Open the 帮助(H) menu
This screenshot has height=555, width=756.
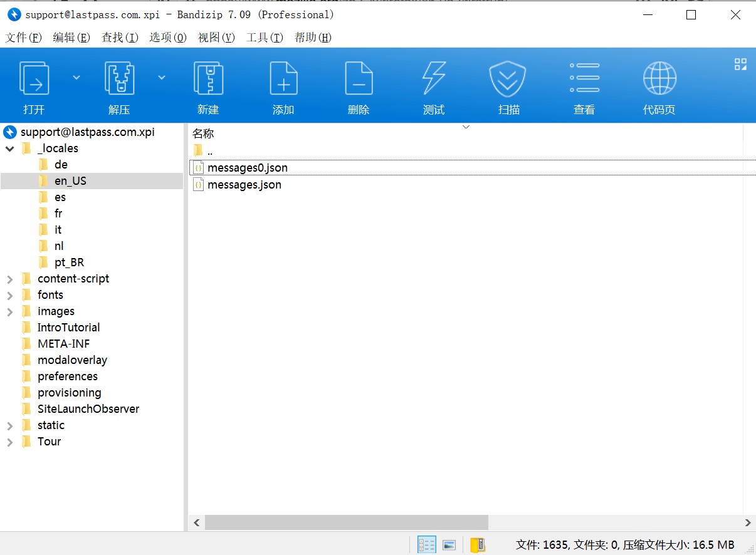click(313, 38)
